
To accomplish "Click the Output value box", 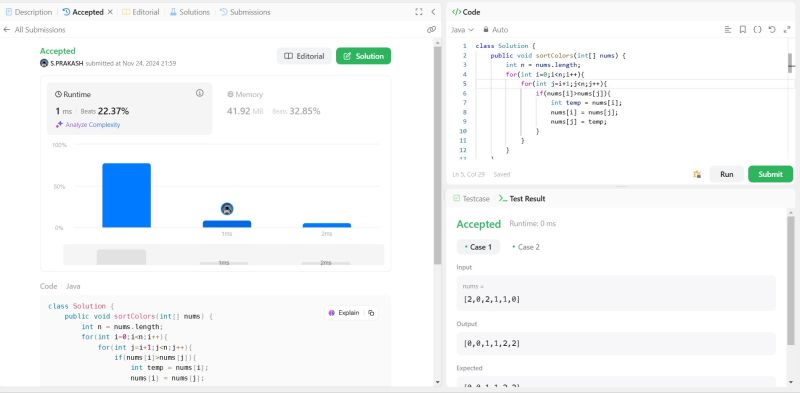I will click(x=616, y=343).
